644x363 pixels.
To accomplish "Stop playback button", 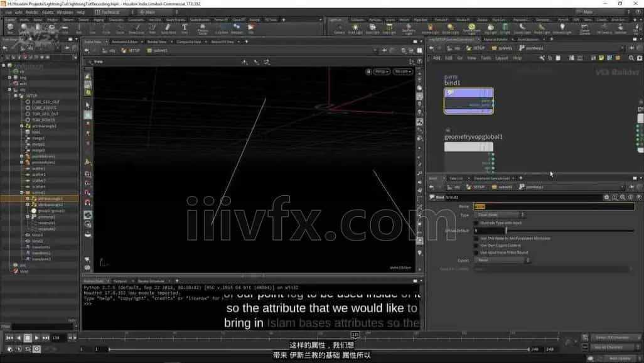I will click(28, 338).
